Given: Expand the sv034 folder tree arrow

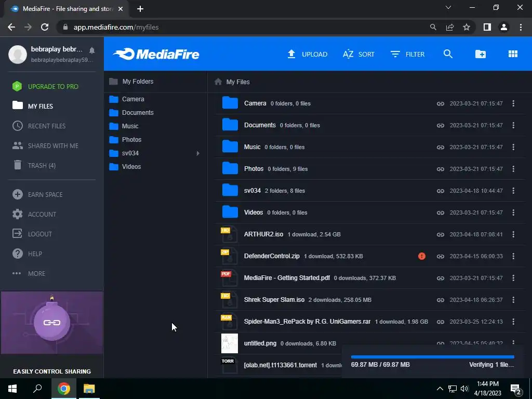Looking at the screenshot, I should click(198, 153).
